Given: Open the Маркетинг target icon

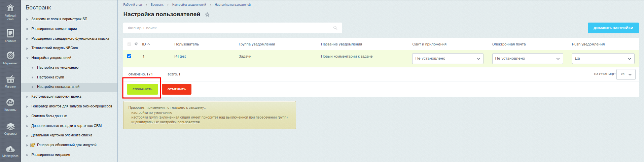Looking at the screenshot, I should (10, 56).
